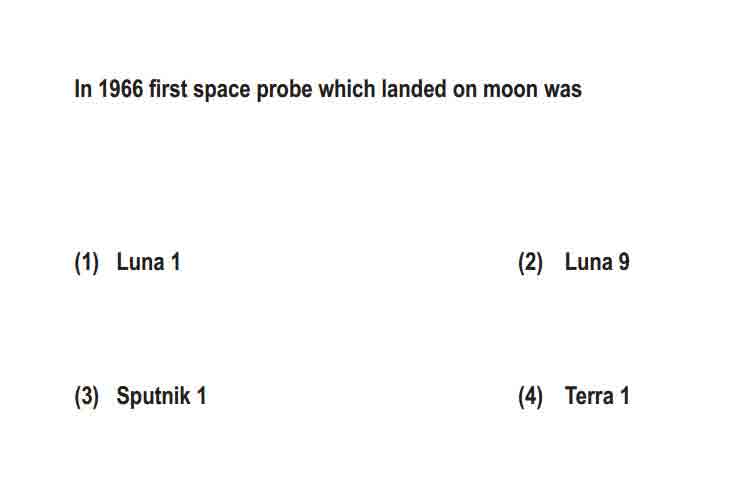Image resolution: width=750 pixels, height=500 pixels.
Task: Click the digit 1 in Terra 1
Action: (x=625, y=396)
